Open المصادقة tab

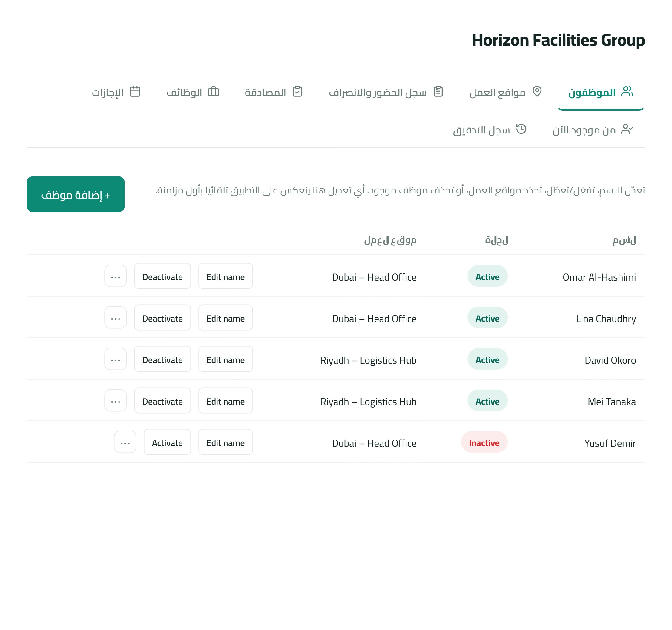point(274,93)
